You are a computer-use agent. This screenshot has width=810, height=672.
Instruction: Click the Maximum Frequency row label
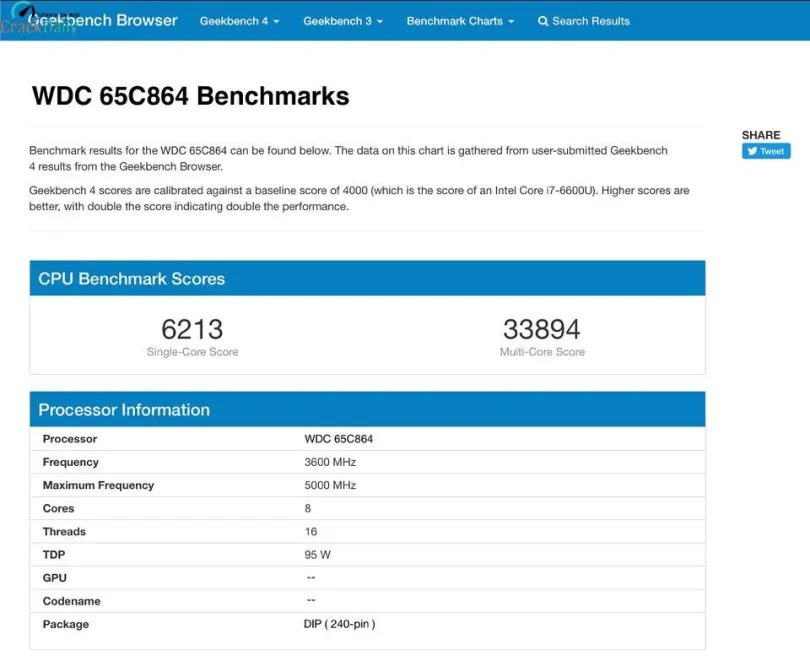pyautogui.click(x=98, y=486)
